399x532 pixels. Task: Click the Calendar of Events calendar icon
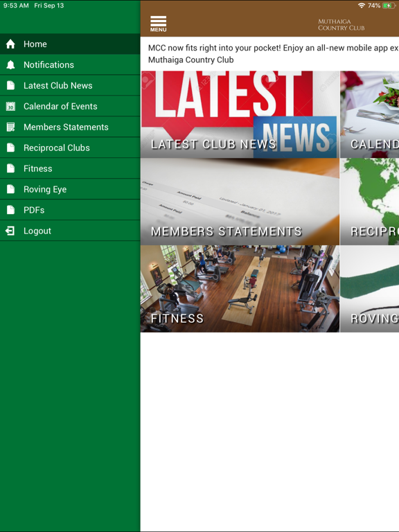click(10, 106)
